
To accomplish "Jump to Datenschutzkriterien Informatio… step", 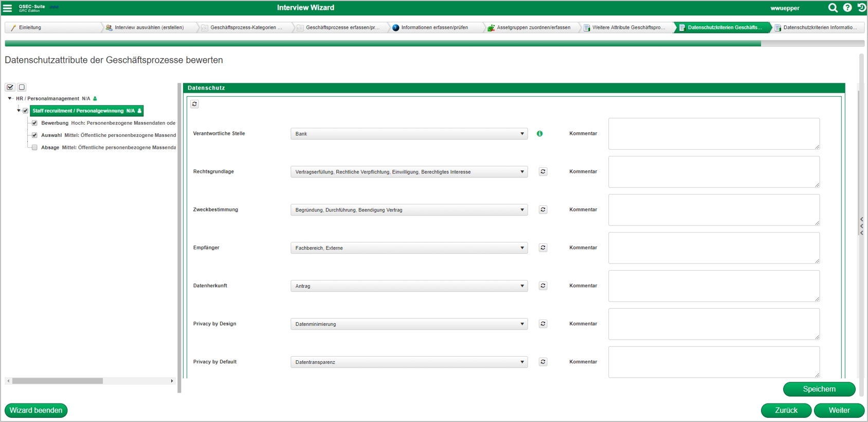I will point(819,28).
